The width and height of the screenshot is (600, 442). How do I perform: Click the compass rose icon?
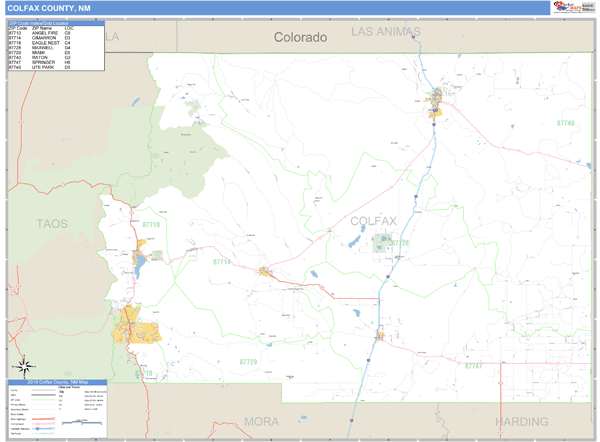tap(27, 365)
